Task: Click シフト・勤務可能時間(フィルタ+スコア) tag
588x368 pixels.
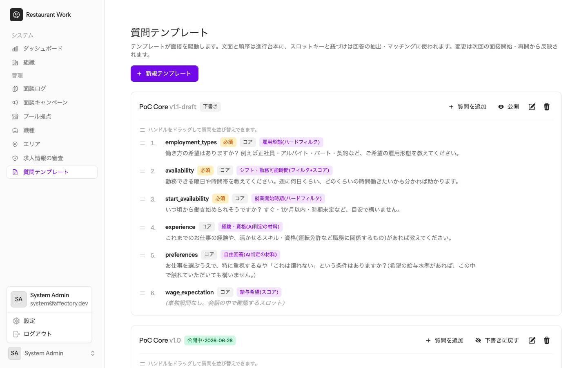Action: coord(285,171)
